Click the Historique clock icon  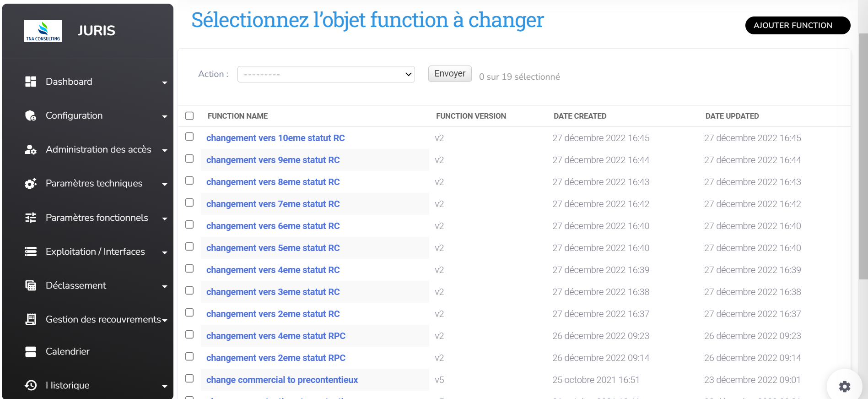[x=31, y=385]
